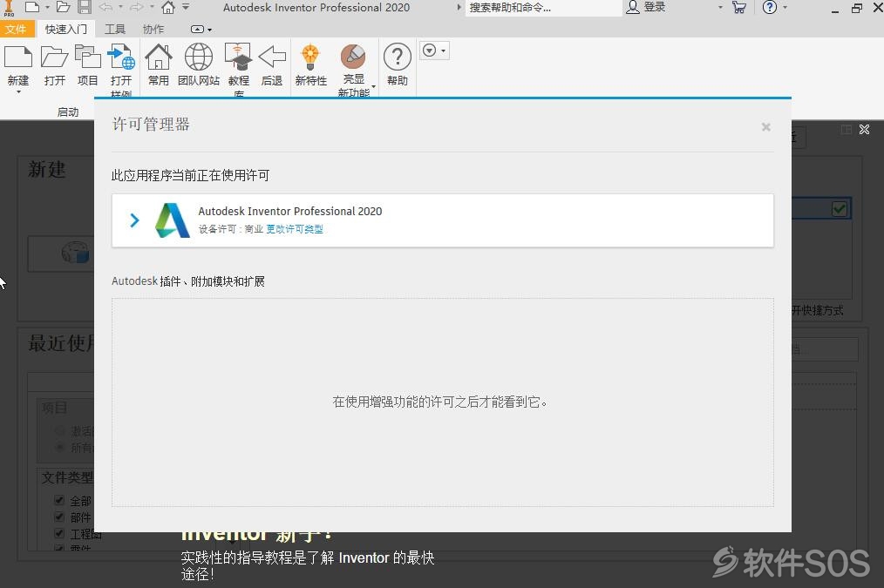Viewport: 884px width, 588px height.
Task: Close the background home panel with X
Action: [x=864, y=130]
